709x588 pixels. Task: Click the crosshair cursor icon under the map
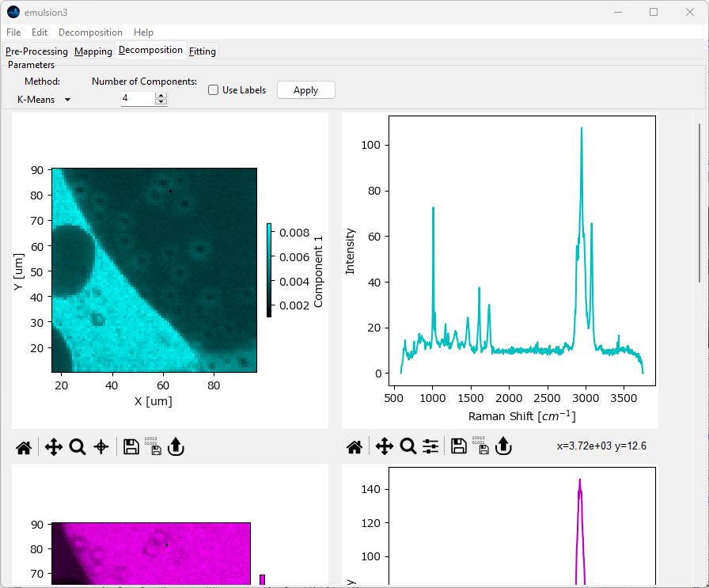[x=101, y=447]
